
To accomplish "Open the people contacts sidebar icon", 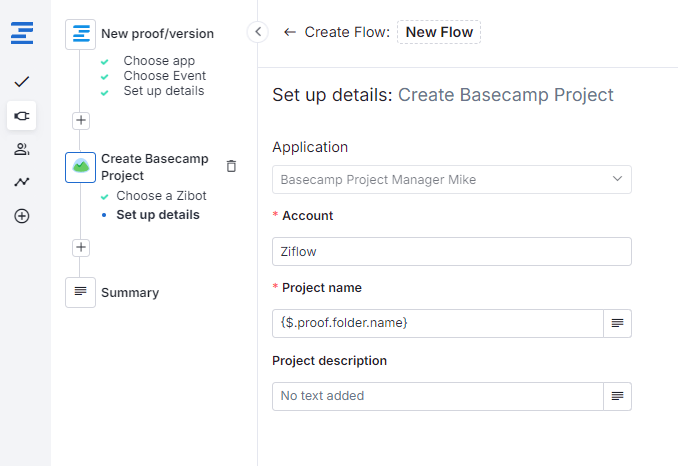I will [x=22, y=150].
